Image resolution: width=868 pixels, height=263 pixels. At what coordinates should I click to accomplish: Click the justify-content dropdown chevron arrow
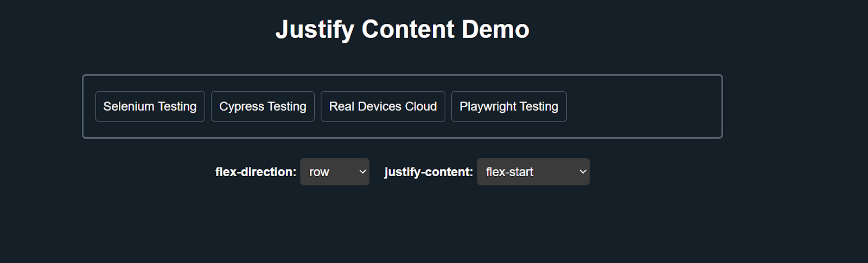(x=583, y=172)
